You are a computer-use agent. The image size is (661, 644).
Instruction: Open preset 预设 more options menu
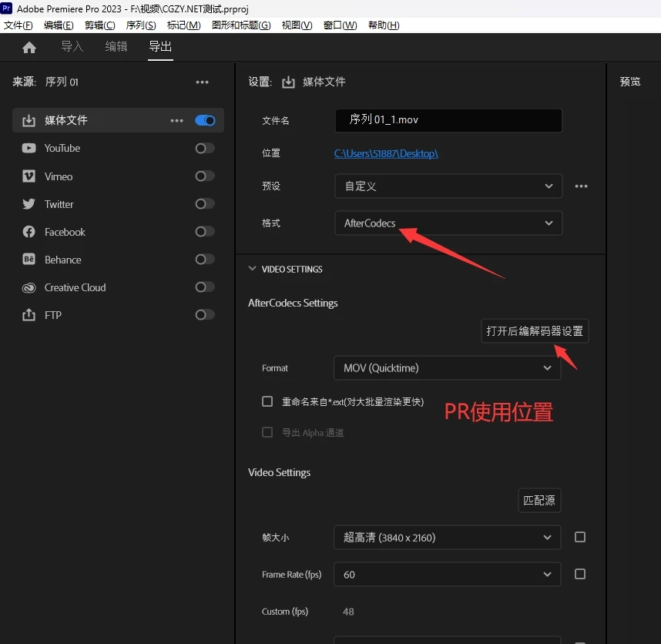pos(581,186)
